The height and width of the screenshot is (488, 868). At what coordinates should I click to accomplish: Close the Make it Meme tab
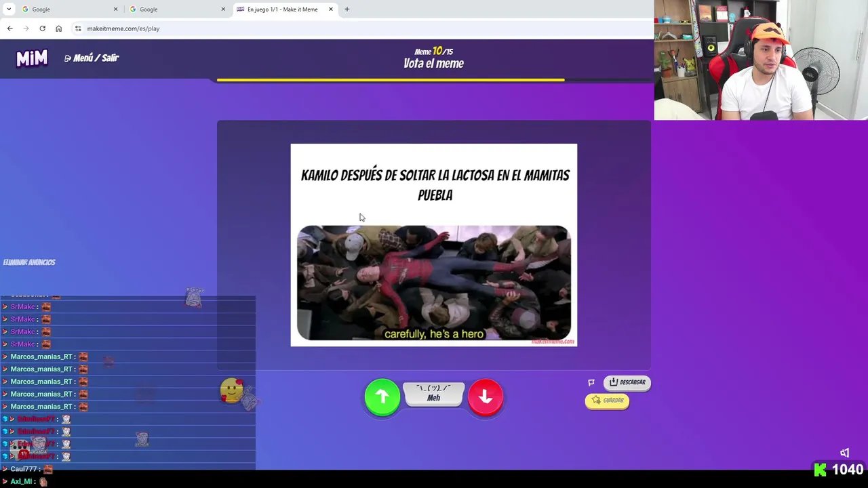coord(331,9)
